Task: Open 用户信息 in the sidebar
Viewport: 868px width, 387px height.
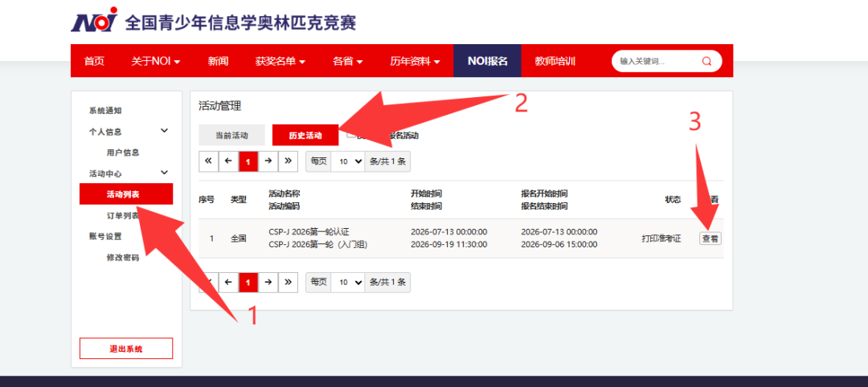Action: 123,153
